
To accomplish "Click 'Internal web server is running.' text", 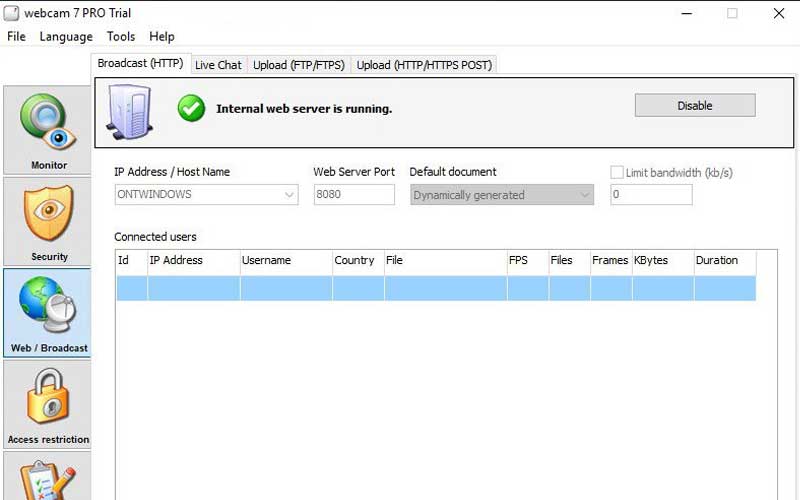I will (304, 109).
